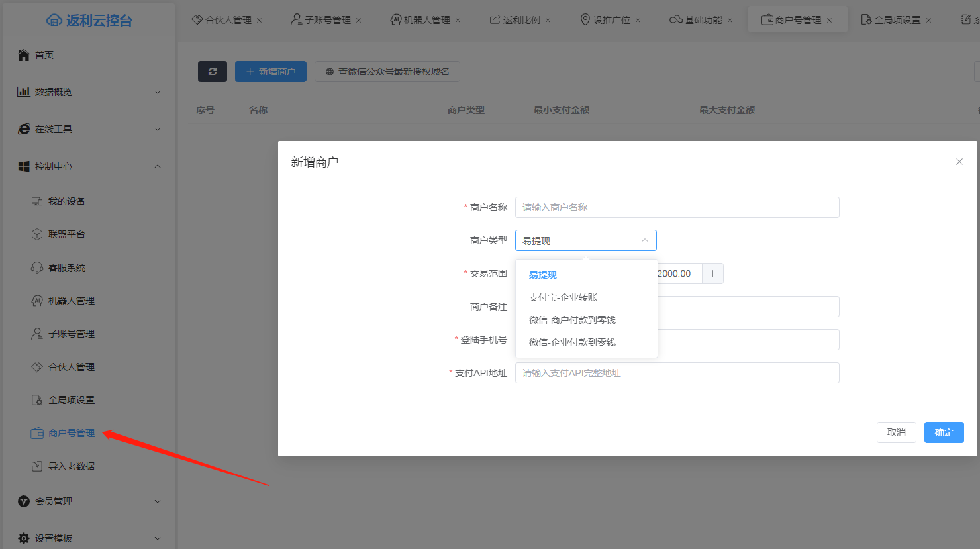Expand the 设置模板 sidebar section
The width and height of the screenshot is (980, 549).
pyautogui.click(x=158, y=538)
